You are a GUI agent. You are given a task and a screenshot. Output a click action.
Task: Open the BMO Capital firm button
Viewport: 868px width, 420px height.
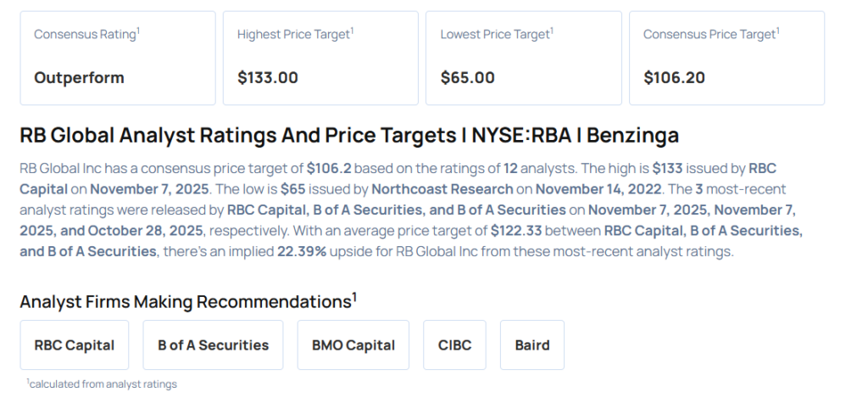coord(353,345)
